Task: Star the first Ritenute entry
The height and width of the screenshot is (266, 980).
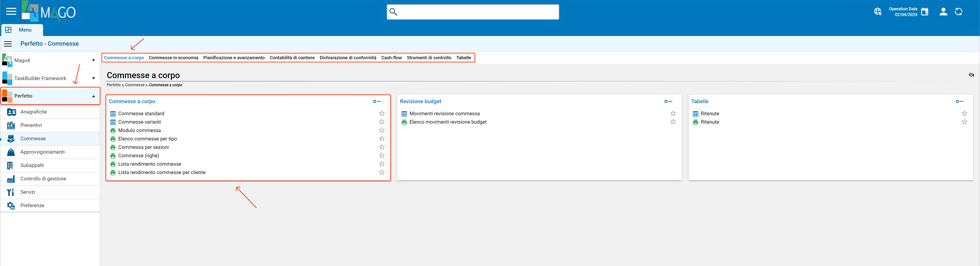Action: (x=964, y=113)
